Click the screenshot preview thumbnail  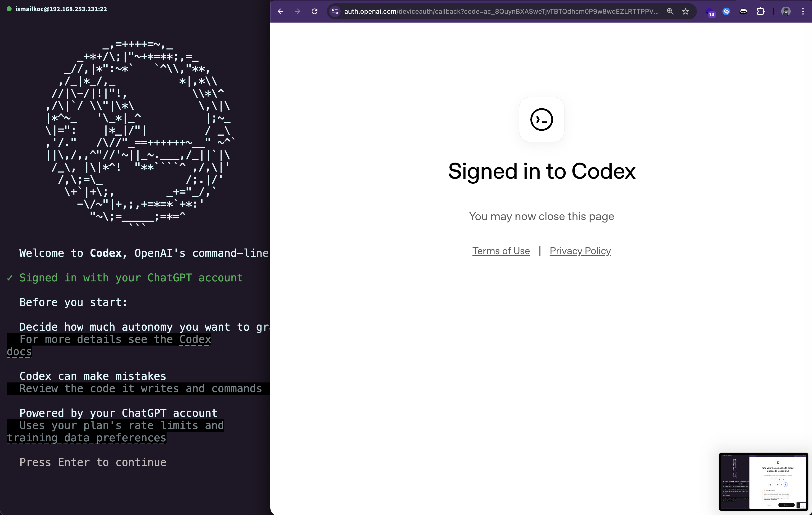coord(763,482)
